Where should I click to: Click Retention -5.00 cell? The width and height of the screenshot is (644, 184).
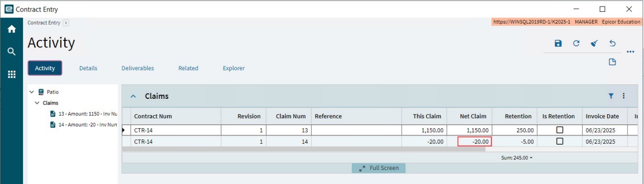pos(514,141)
